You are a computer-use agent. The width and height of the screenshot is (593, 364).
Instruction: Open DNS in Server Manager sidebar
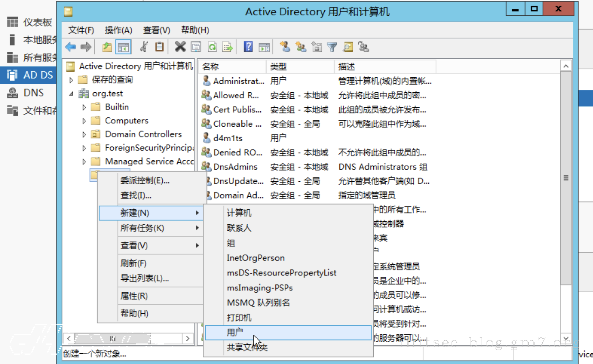(x=34, y=93)
